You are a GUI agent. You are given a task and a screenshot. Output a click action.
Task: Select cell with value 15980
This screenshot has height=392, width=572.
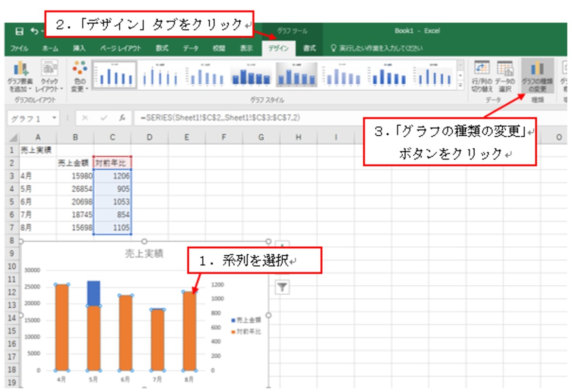point(75,176)
